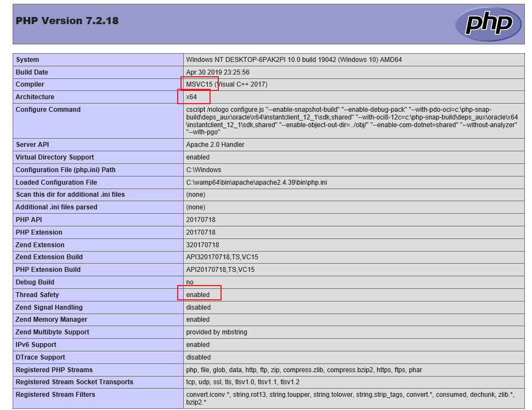
Task: Select the "Compiler" row label
Action: pyautogui.click(x=30, y=84)
